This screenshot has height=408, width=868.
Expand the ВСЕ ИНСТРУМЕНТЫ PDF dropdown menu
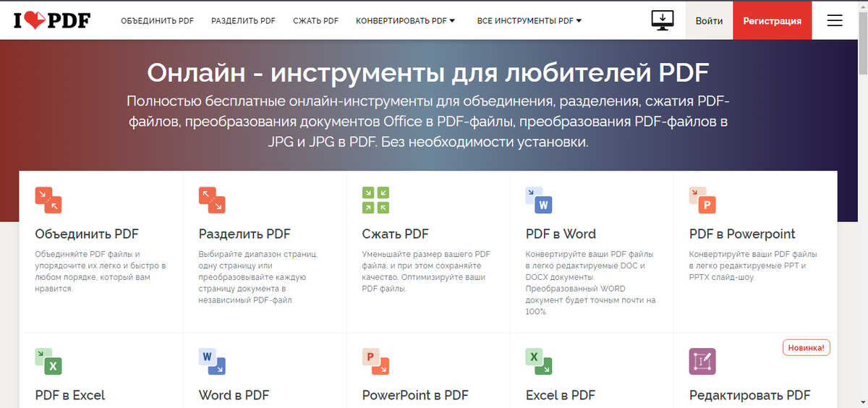pos(529,21)
